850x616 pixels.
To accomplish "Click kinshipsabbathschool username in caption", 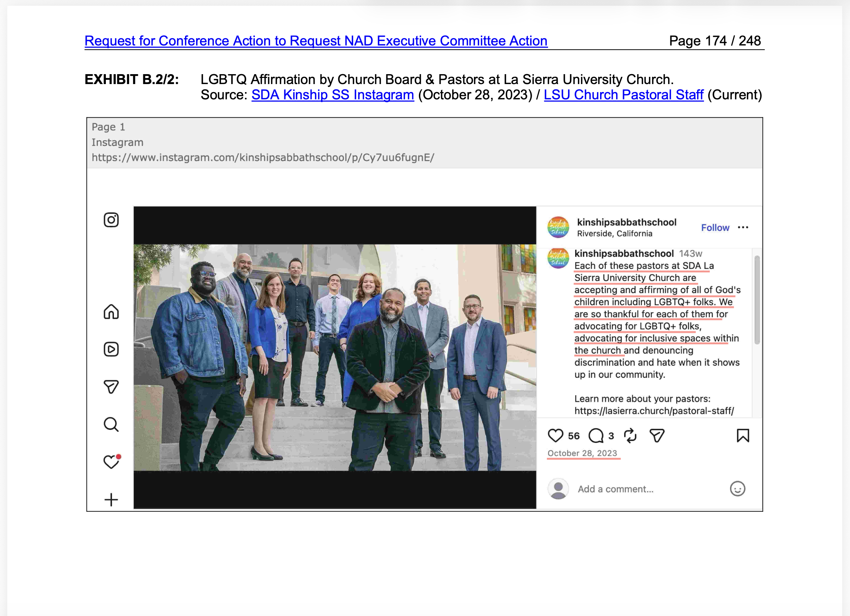I will click(624, 253).
